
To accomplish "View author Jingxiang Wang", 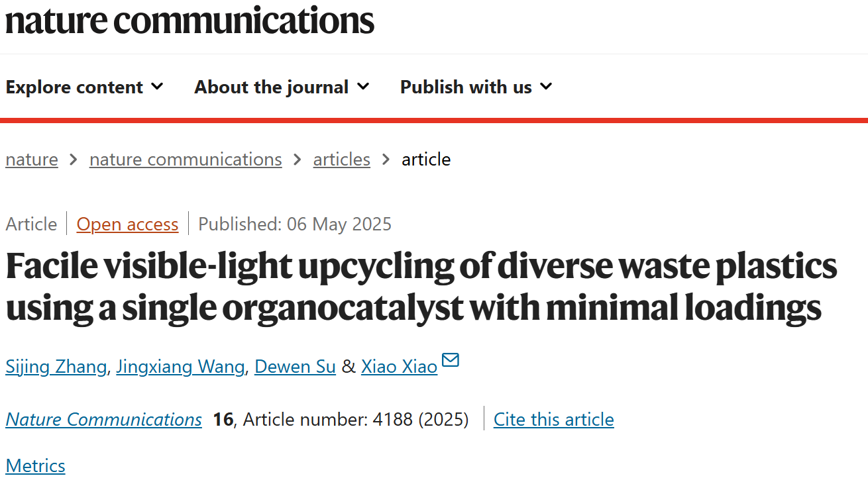I will click(180, 367).
